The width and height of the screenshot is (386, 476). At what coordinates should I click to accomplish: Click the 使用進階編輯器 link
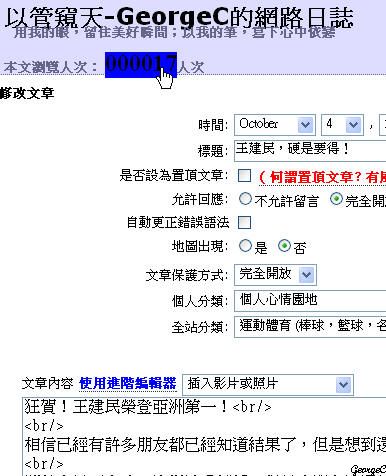tap(128, 383)
